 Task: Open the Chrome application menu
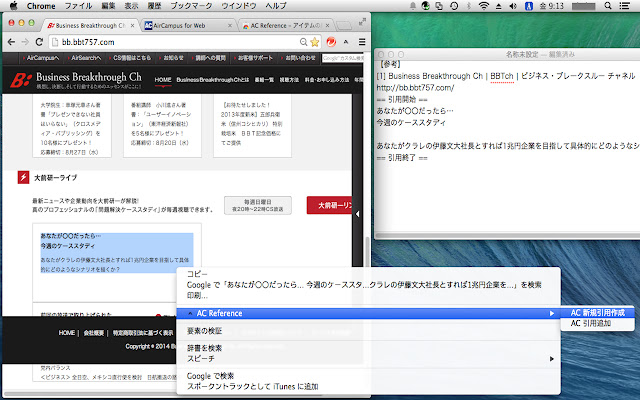click(x=41, y=6)
